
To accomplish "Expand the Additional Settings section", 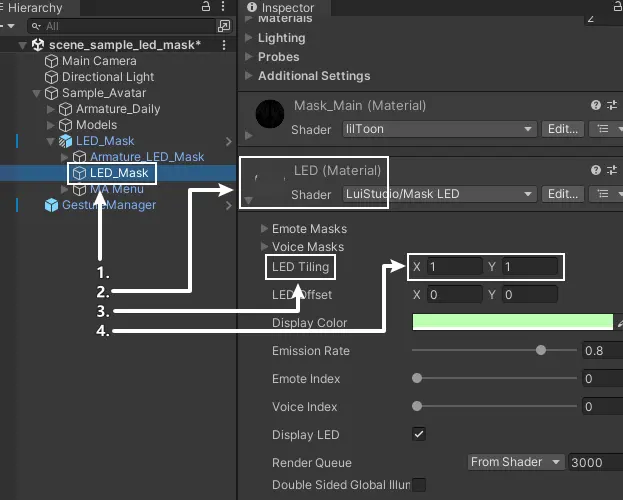I will point(249,76).
